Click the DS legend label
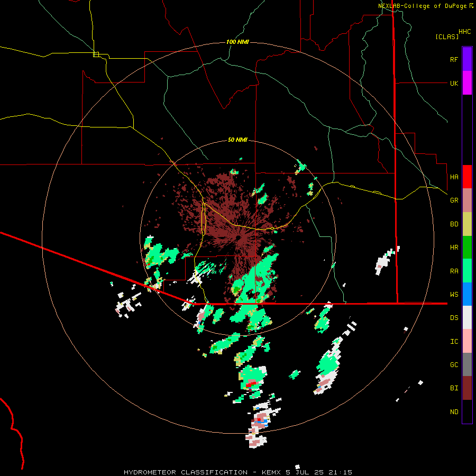 tap(454, 318)
